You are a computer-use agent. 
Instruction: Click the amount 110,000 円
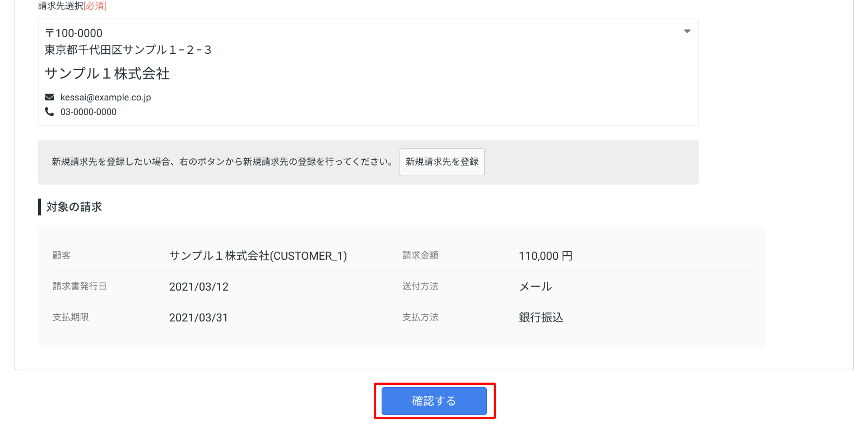tap(546, 256)
